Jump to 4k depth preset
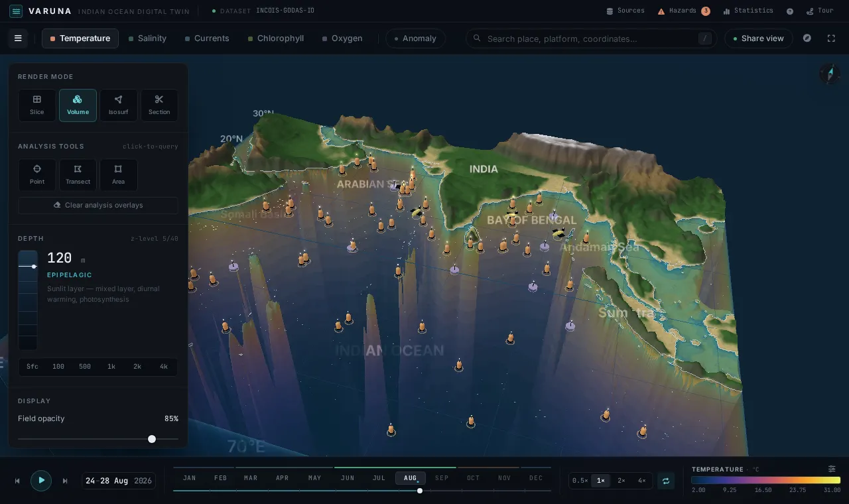 click(164, 367)
